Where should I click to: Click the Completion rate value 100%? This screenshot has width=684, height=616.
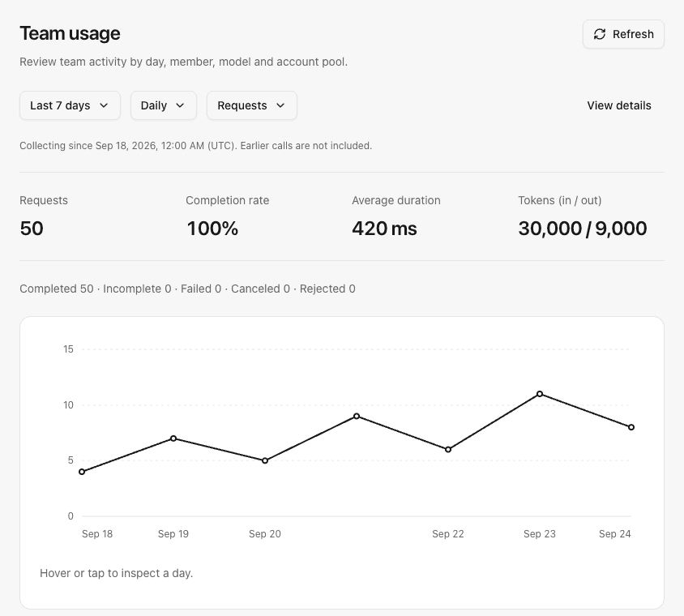(x=212, y=229)
